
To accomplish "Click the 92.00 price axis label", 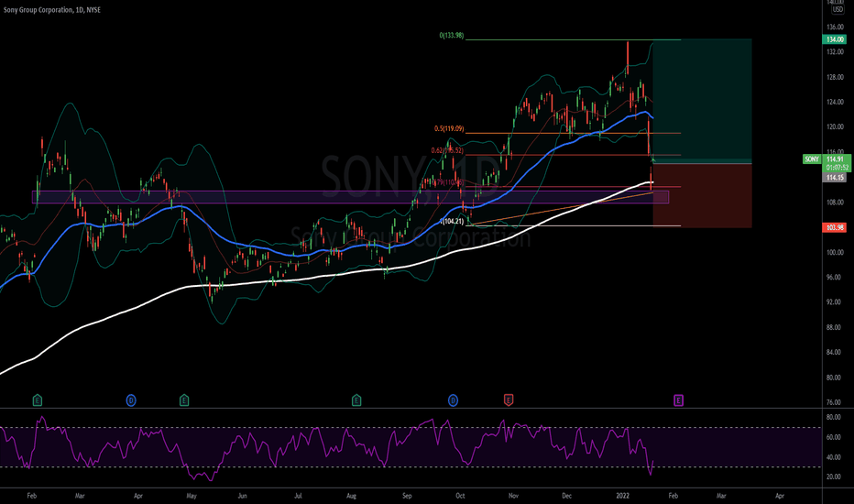I will [835, 301].
